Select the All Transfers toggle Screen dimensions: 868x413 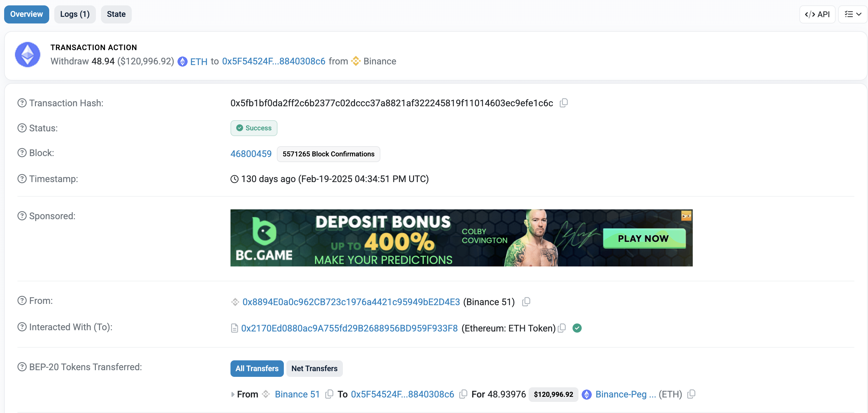click(257, 369)
